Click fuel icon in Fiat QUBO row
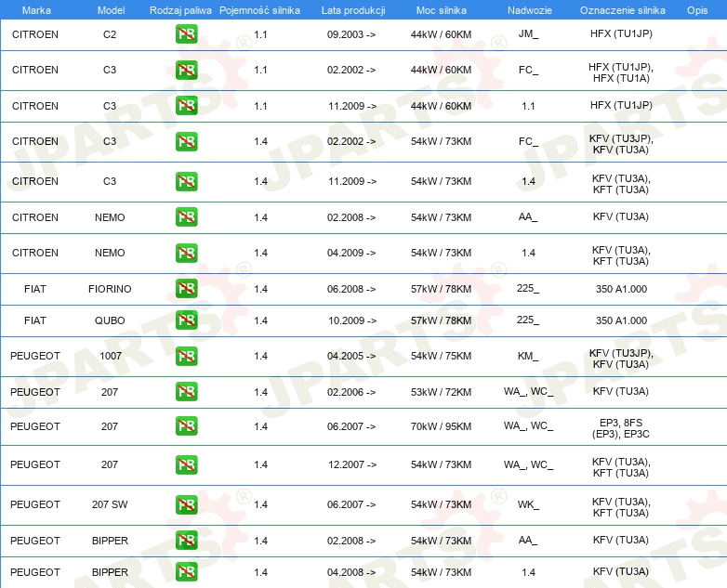The image size is (727, 588). pyautogui.click(x=186, y=320)
